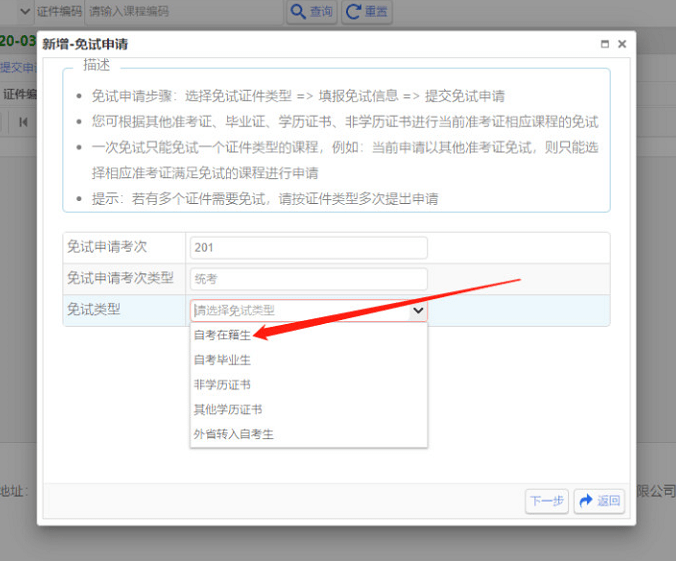Image resolution: width=676 pixels, height=561 pixels.
Task: Click the 免试申请考次类型 row label
Action: [x=120, y=278]
